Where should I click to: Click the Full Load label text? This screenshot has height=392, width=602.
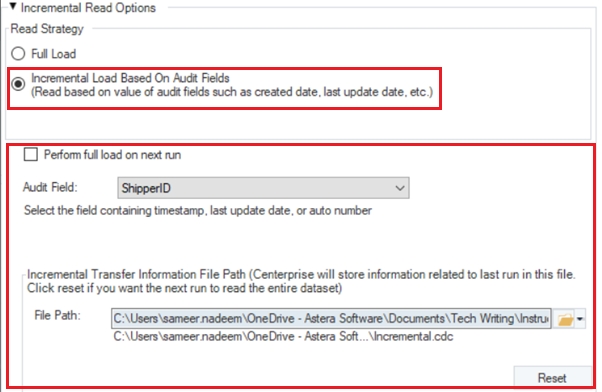(53, 54)
